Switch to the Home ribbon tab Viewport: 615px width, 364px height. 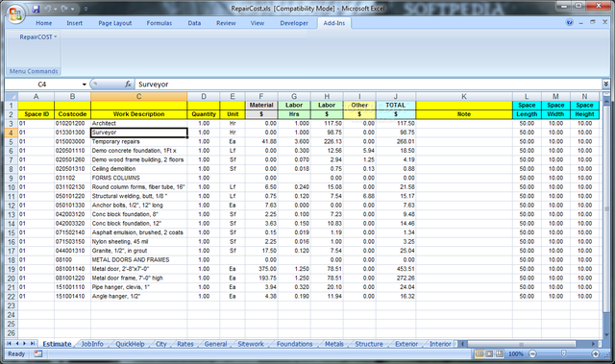[x=43, y=23]
